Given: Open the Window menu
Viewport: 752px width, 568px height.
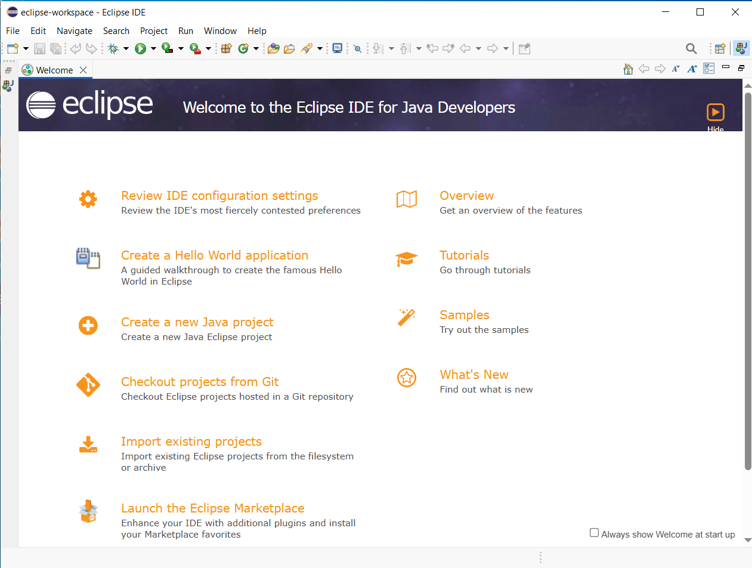Looking at the screenshot, I should (220, 31).
